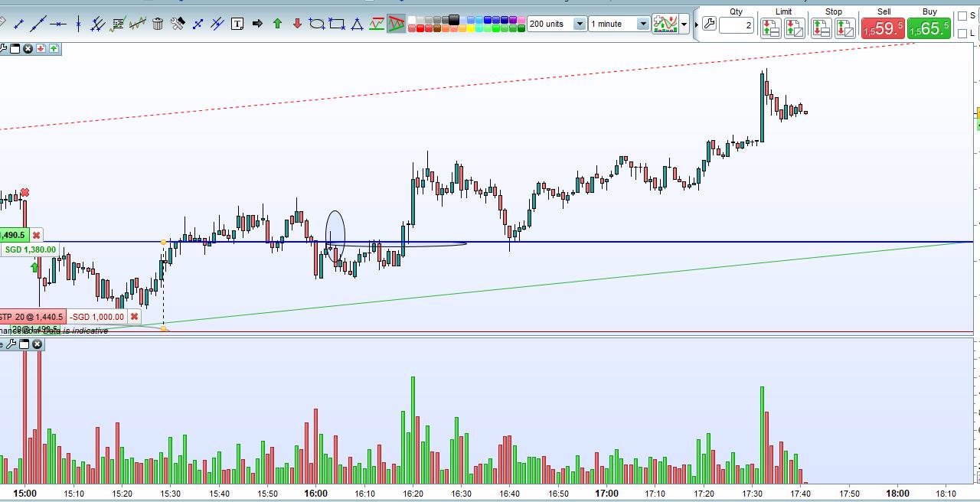Open the 200 units dropdown
This screenshot has height=502, width=980.
coord(580,24)
